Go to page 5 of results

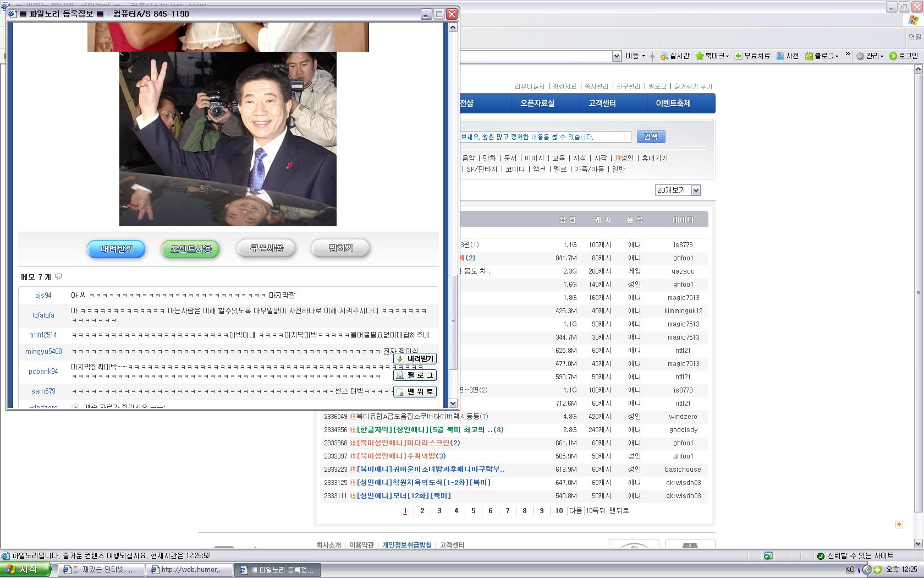point(473,511)
